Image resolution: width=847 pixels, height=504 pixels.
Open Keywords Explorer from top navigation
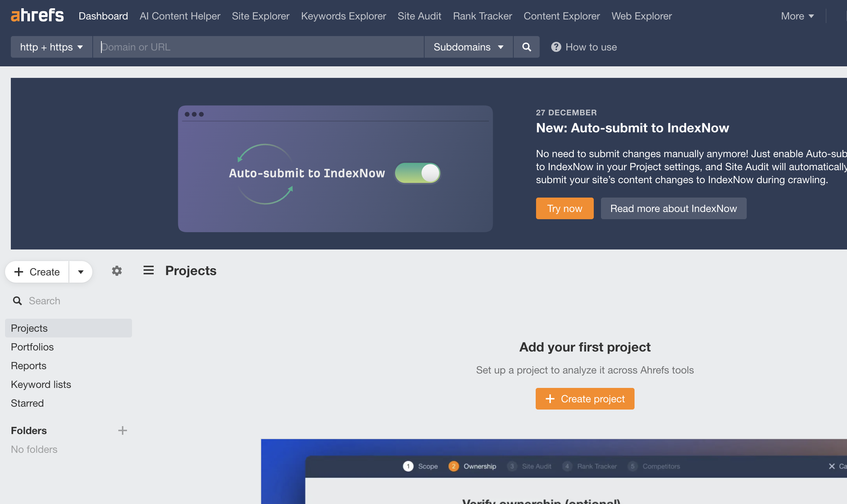343,16
